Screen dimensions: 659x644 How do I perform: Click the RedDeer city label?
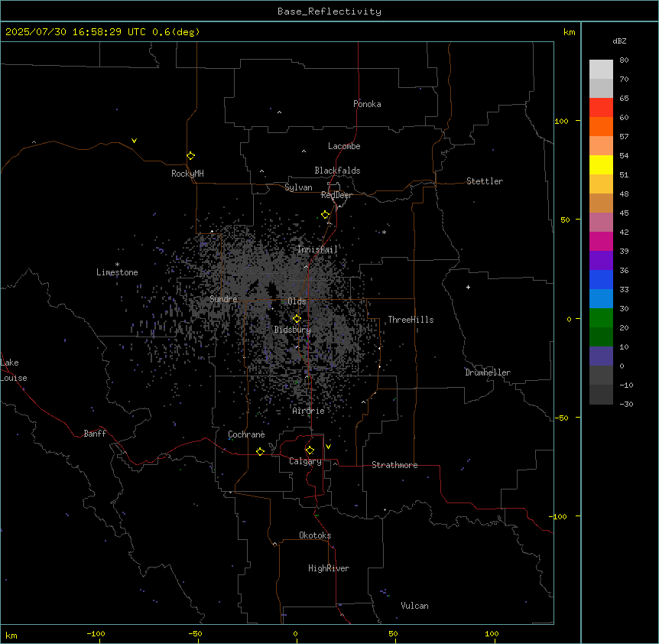[336, 195]
